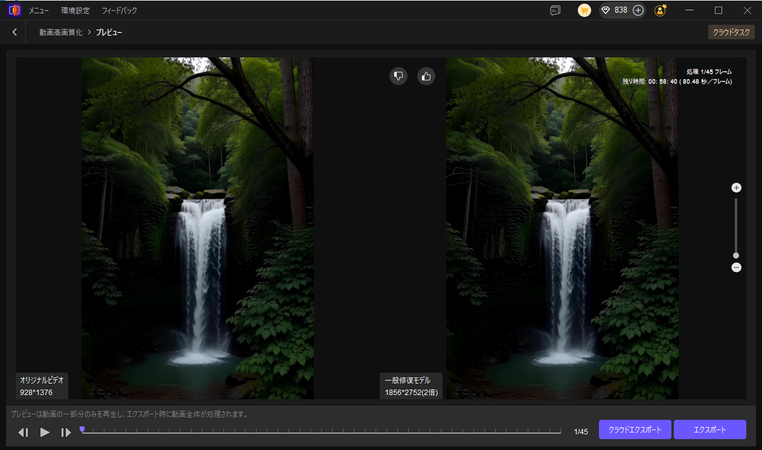
Task: Click the 動画高画質化 breadcrumb link
Action: (60, 32)
